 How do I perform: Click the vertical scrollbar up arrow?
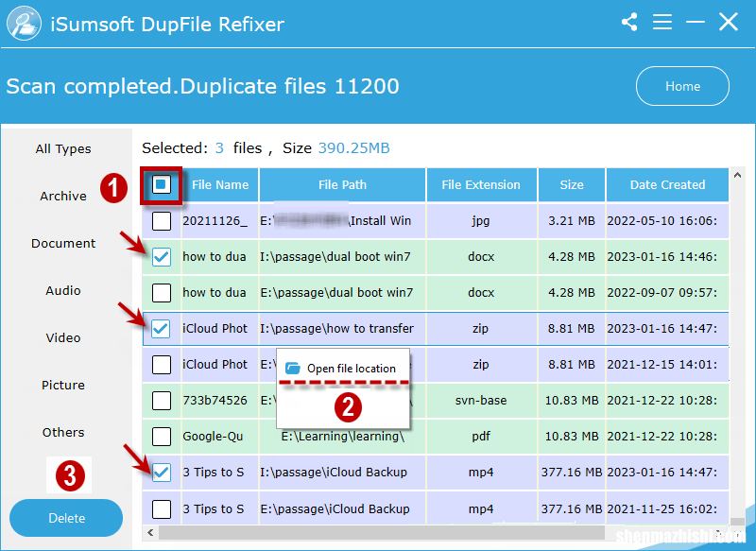(x=738, y=175)
